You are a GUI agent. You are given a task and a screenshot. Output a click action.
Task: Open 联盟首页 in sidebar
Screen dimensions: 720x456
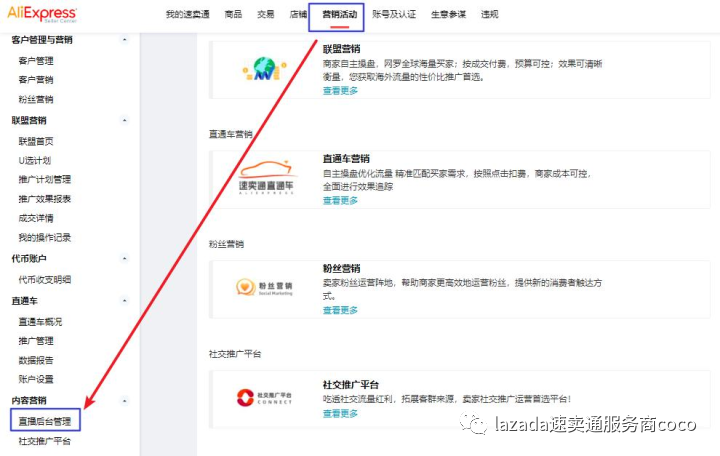[36, 141]
